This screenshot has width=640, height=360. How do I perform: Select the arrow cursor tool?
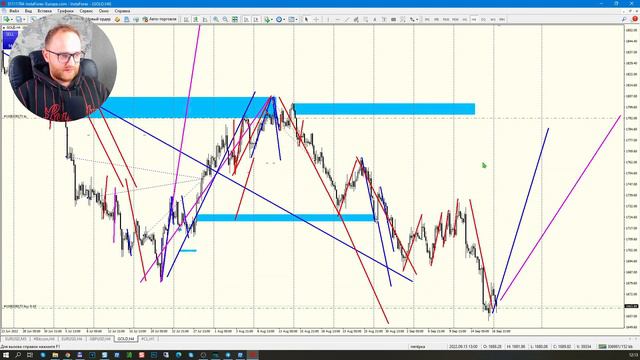(306, 19)
